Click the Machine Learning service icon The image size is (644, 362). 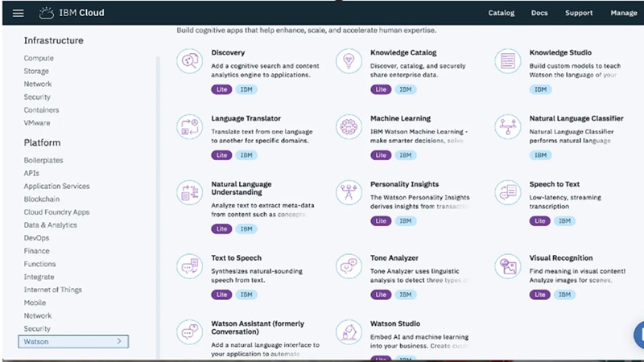pos(349,127)
